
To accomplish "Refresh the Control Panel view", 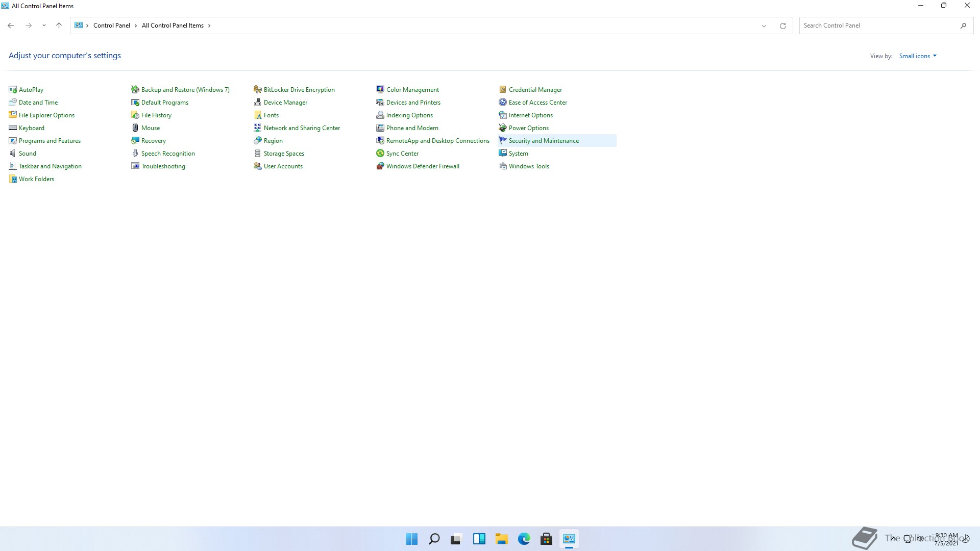I will pyautogui.click(x=782, y=26).
